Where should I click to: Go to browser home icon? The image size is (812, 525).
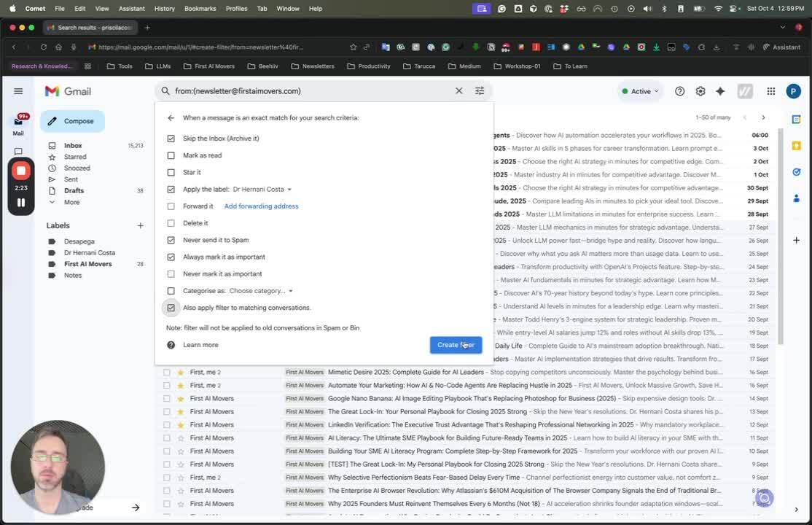coord(58,47)
